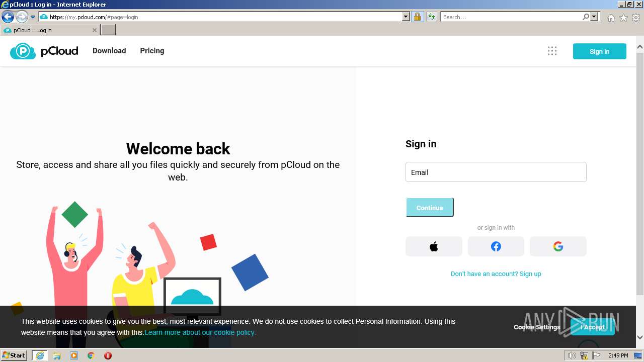Close the pCloud :: Log in tab
The width and height of the screenshot is (644, 362).
[95, 30]
